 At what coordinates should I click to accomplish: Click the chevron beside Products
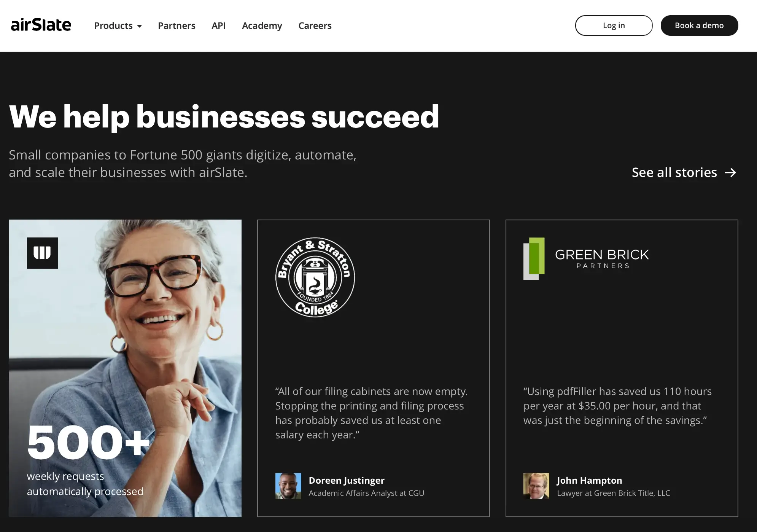(139, 26)
